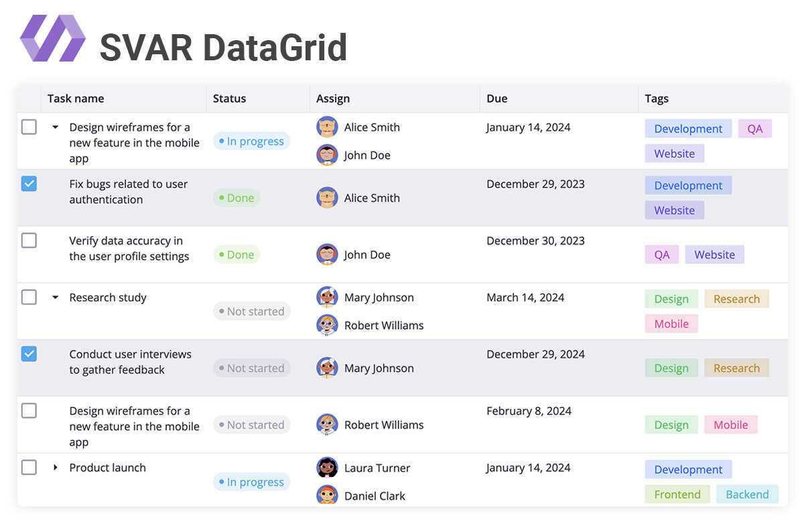The image size is (804, 532).
Task: Collapse the Research study row
Action: coord(55,297)
